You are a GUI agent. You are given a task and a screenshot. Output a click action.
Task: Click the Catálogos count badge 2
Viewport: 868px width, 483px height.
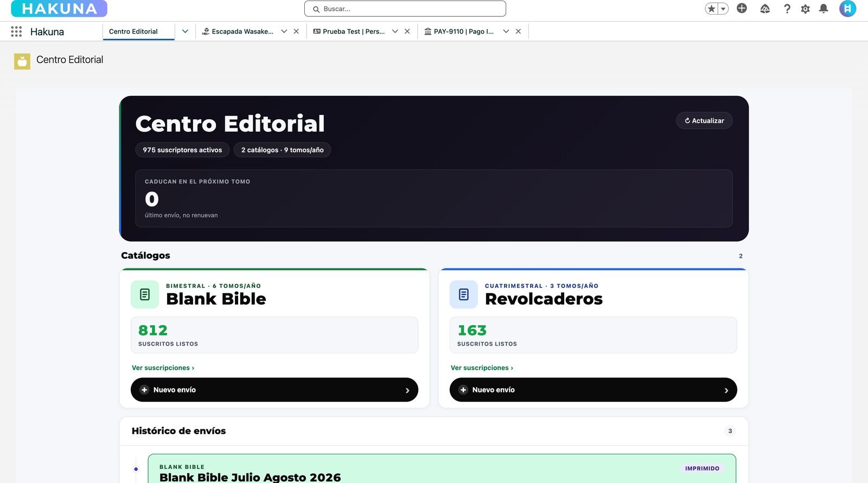(x=741, y=256)
